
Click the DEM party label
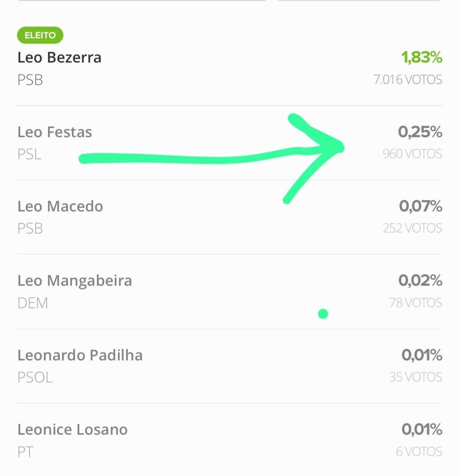click(33, 303)
